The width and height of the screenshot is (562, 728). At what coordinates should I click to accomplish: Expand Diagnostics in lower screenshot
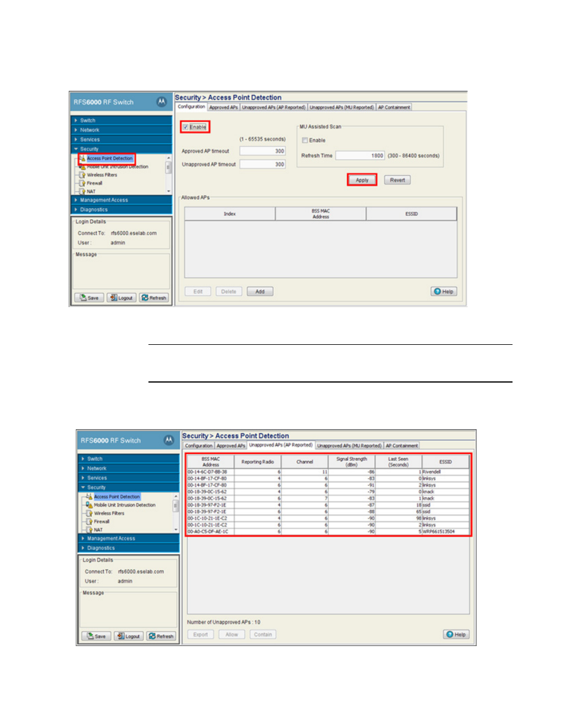128,548
